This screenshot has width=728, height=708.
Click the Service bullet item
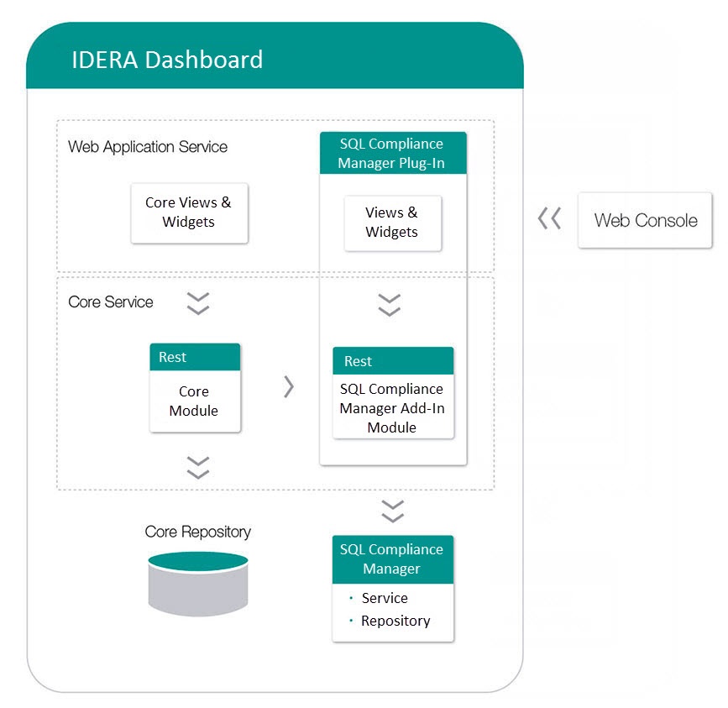point(385,598)
